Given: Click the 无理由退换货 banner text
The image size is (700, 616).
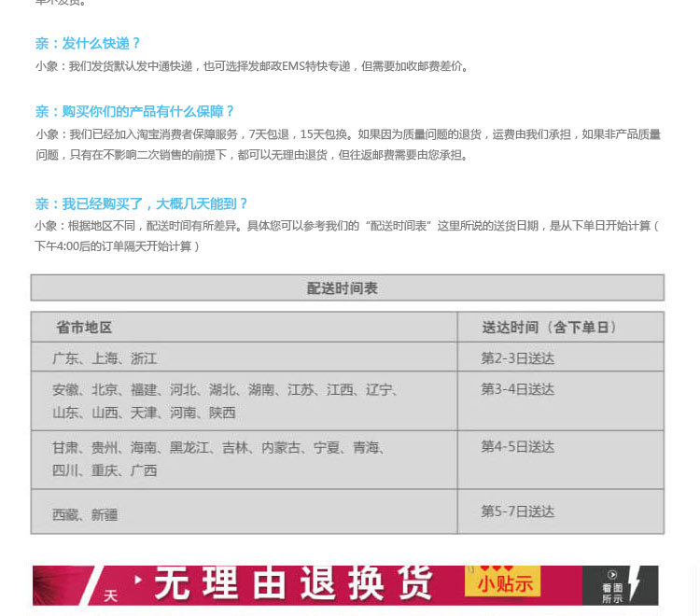Looking at the screenshot, I should pyautogui.click(x=293, y=585).
